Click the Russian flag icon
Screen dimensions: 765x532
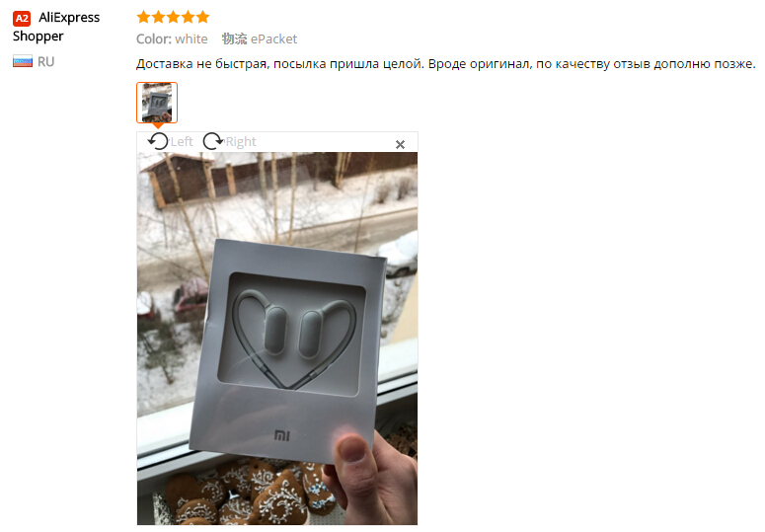(23, 61)
